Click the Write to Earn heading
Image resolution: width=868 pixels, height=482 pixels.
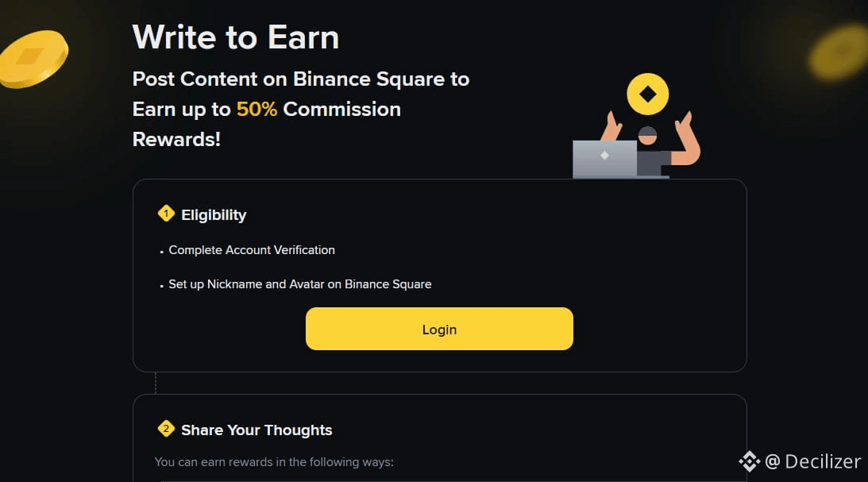236,37
